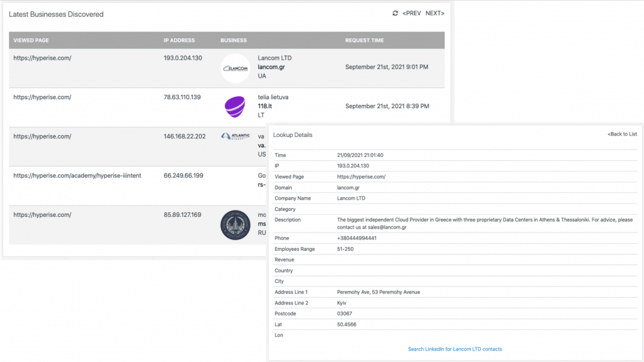Click the Business column header
The width and height of the screenshot is (644, 362).
(233, 40)
